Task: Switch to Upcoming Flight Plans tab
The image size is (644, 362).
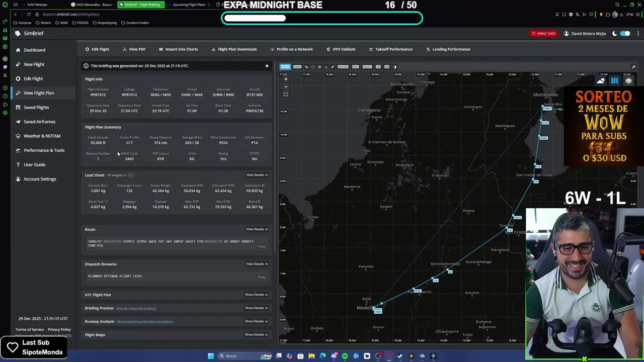Action: (x=189, y=5)
